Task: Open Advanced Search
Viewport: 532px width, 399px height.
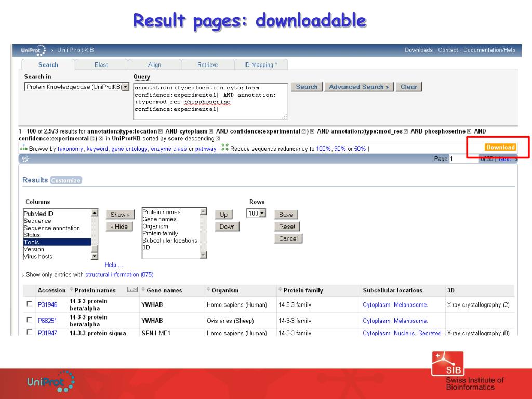Action: point(359,87)
